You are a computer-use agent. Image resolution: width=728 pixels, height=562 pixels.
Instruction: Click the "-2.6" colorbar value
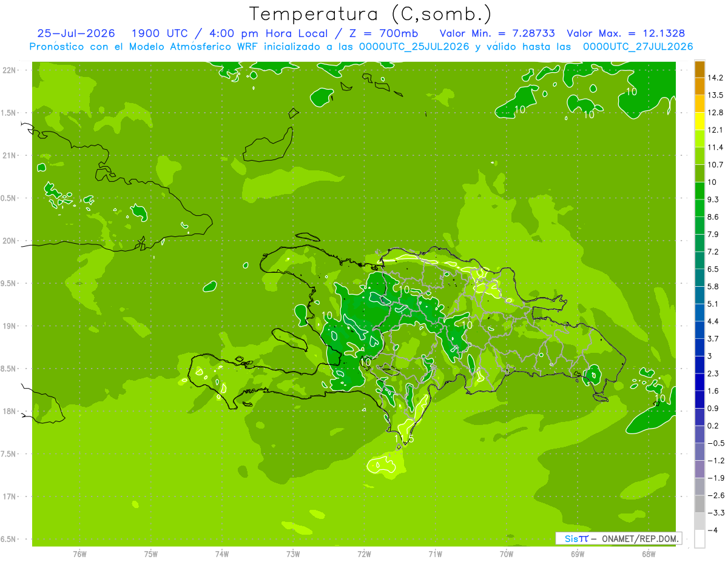(x=715, y=495)
